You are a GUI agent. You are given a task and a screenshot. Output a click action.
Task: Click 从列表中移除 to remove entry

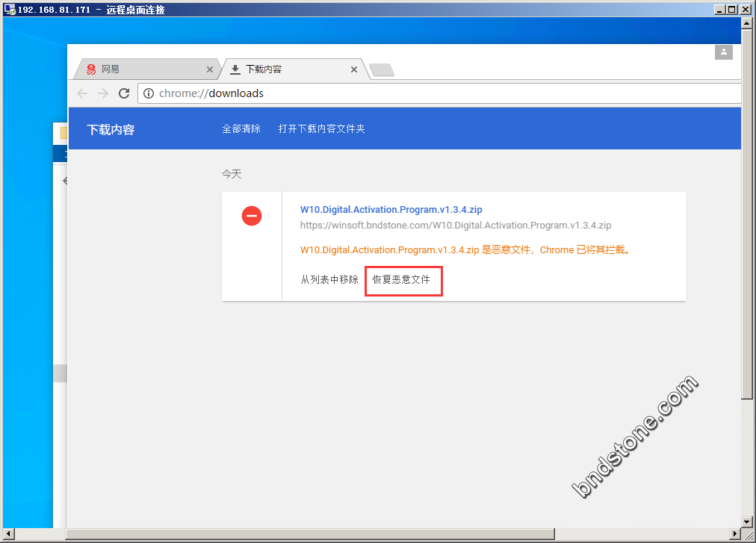pos(329,279)
